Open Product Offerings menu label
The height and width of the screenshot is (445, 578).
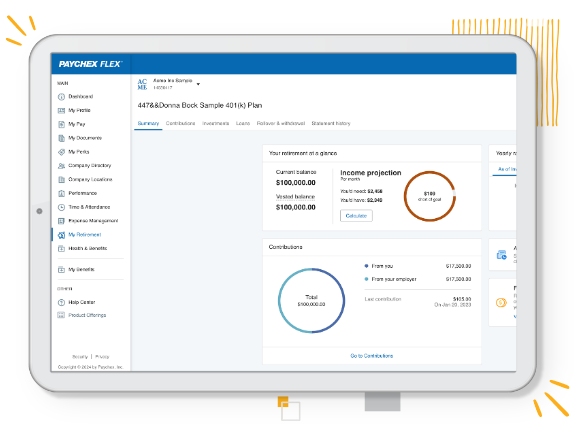pos(87,315)
